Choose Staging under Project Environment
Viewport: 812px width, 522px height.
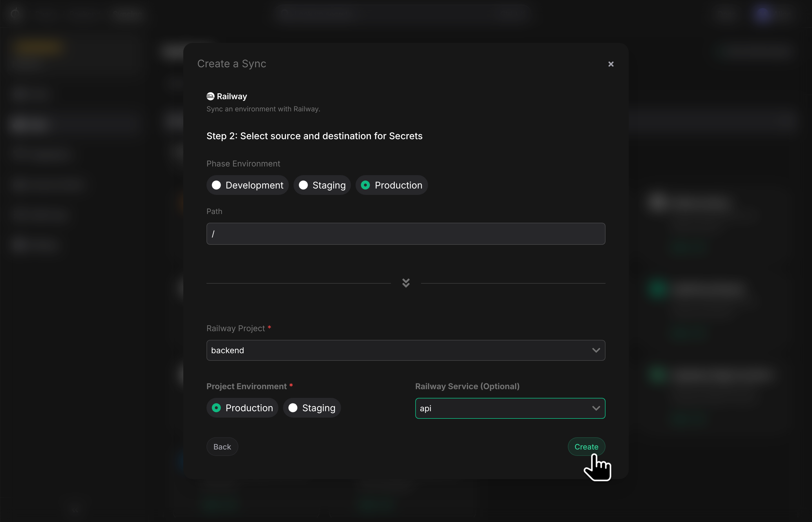click(312, 408)
